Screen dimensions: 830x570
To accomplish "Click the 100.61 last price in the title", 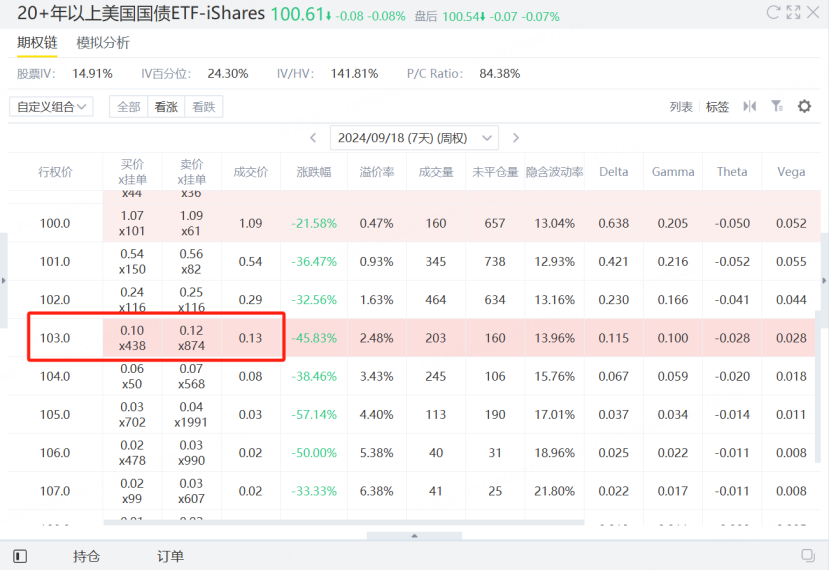I will coord(297,14).
